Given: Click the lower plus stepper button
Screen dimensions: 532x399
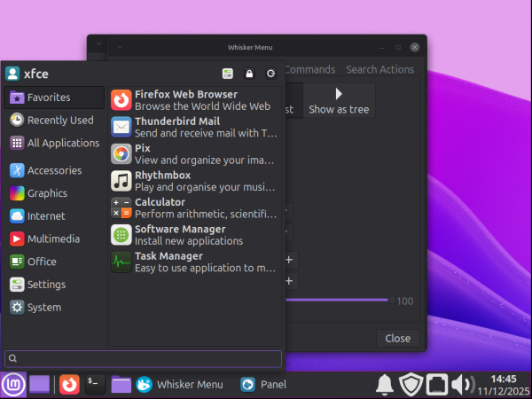Looking at the screenshot, I should [x=289, y=281].
